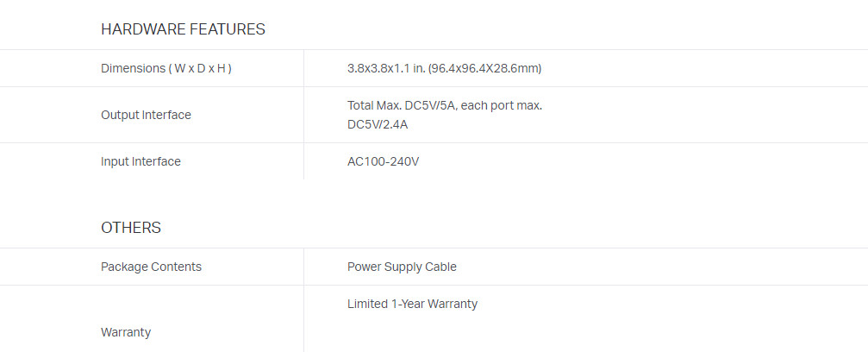Screen dimensions: 868x352
Task: Select the Warranty row label
Action: [x=126, y=333]
